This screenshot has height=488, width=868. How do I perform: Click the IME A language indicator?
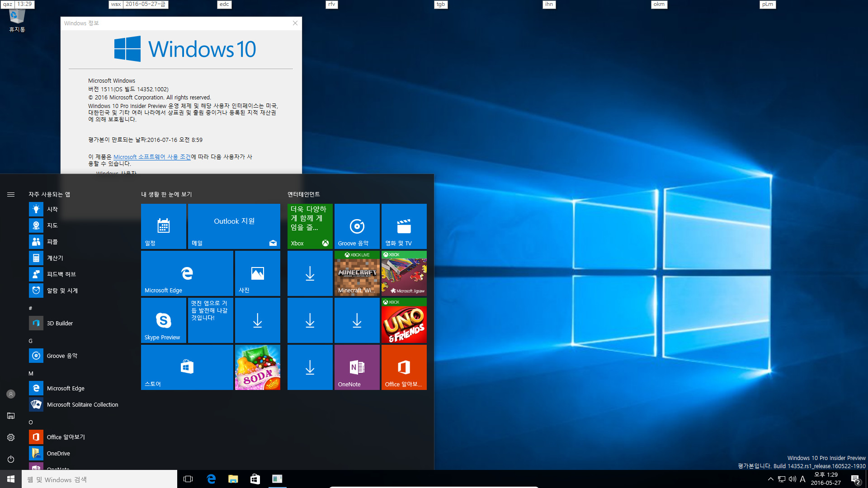coord(802,479)
